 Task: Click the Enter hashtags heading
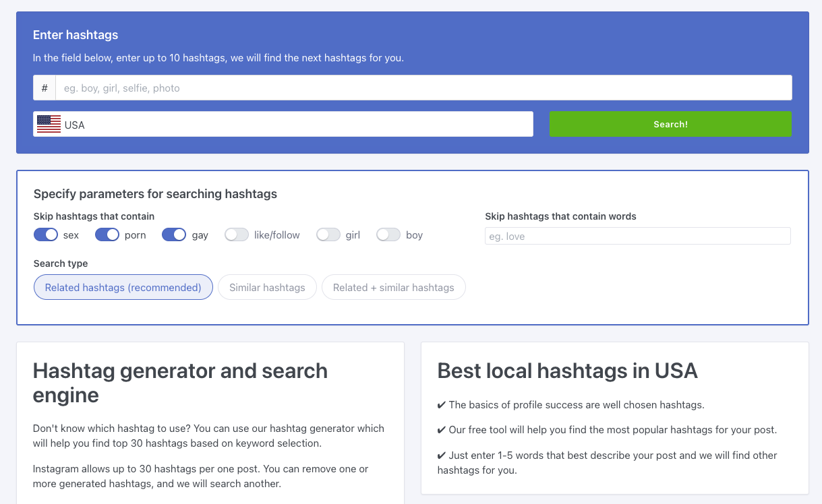click(x=76, y=34)
